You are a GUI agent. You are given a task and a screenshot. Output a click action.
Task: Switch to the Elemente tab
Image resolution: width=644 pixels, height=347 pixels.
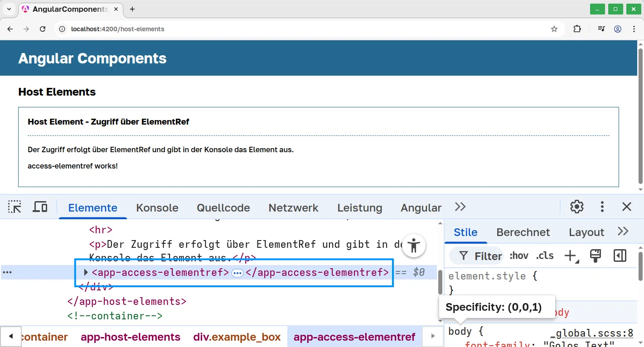(x=93, y=208)
